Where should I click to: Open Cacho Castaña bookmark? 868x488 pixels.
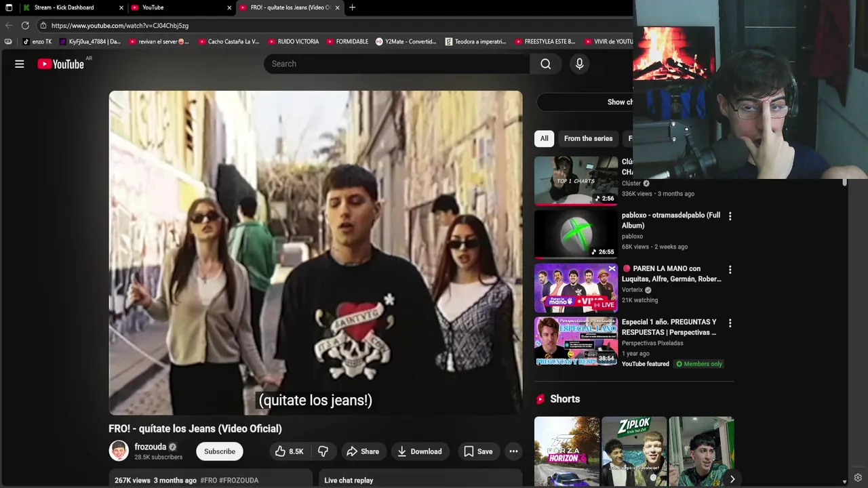click(x=229, y=41)
